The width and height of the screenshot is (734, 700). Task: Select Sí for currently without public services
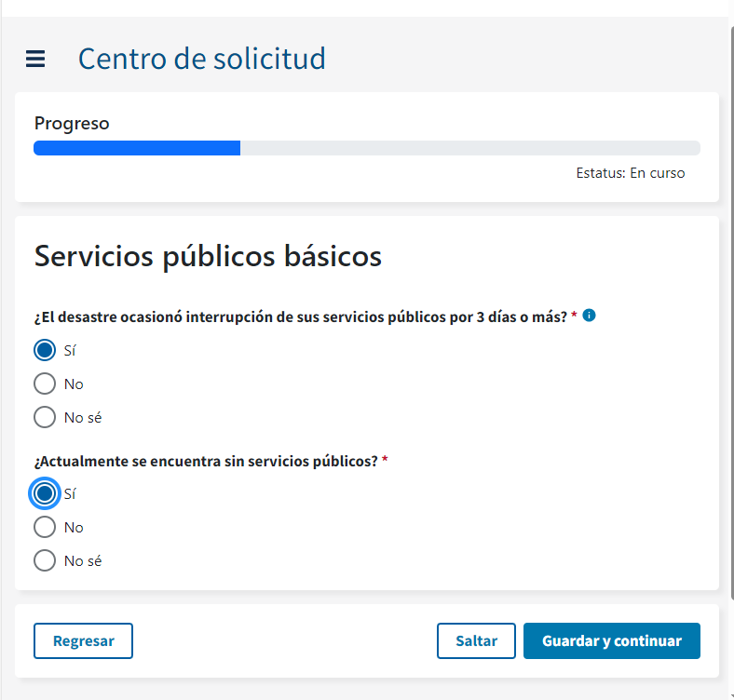45,493
